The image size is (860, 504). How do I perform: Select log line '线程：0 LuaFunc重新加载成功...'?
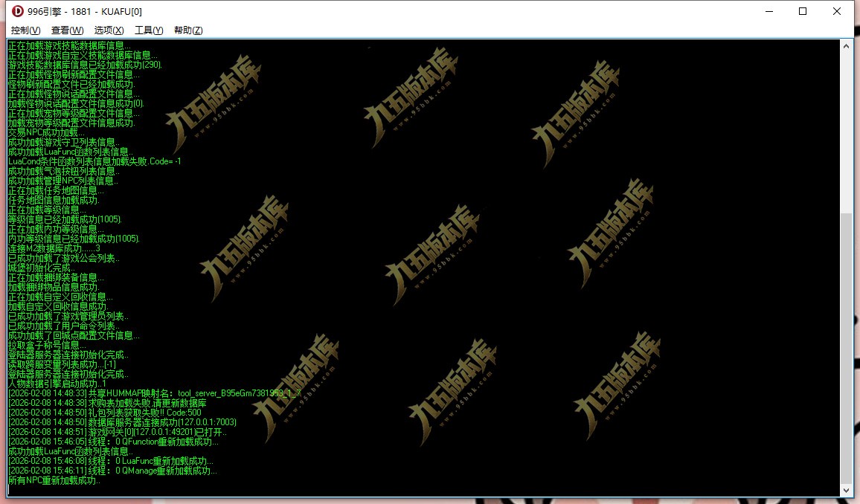[x=111, y=462]
